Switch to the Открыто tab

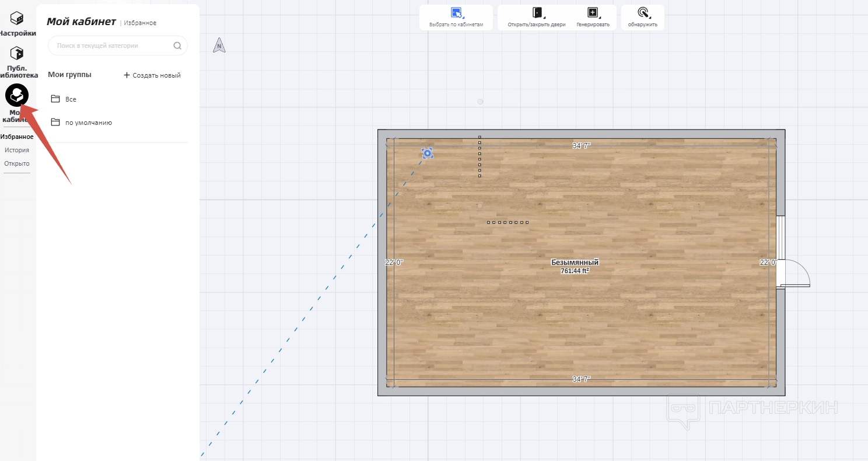click(17, 163)
